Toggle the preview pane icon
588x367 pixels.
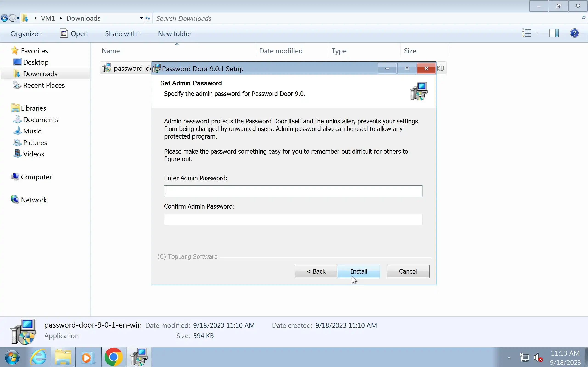click(x=554, y=33)
